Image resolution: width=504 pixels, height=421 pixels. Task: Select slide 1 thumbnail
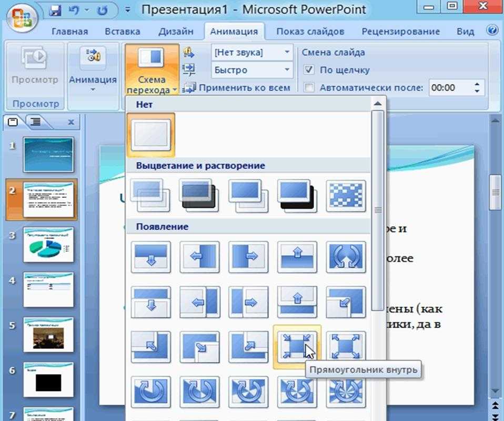pos(48,155)
